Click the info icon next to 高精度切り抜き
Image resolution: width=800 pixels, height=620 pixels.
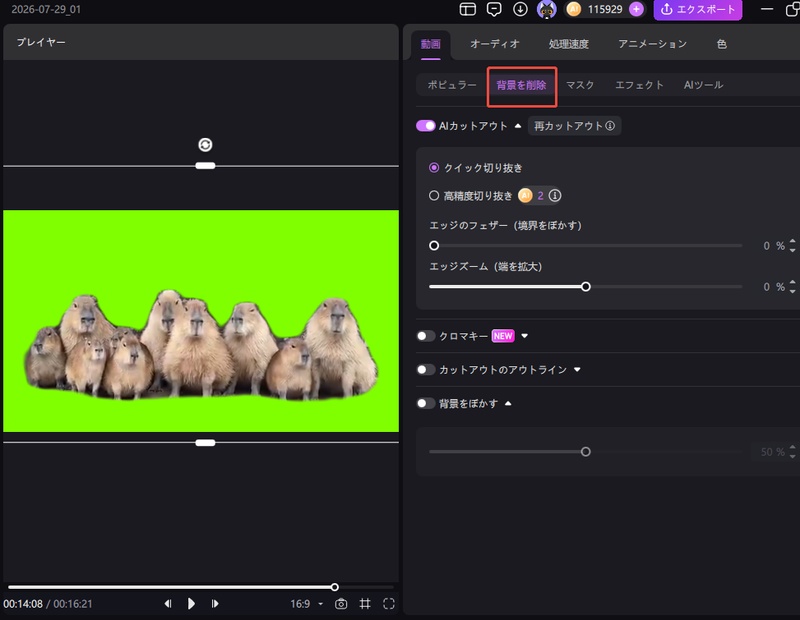[x=555, y=195]
